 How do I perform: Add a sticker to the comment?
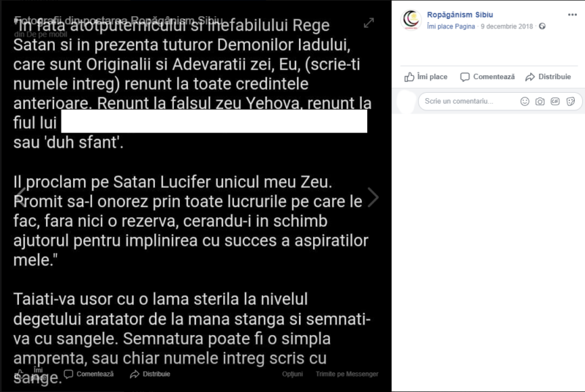pyautogui.click(x=570, y=102)
